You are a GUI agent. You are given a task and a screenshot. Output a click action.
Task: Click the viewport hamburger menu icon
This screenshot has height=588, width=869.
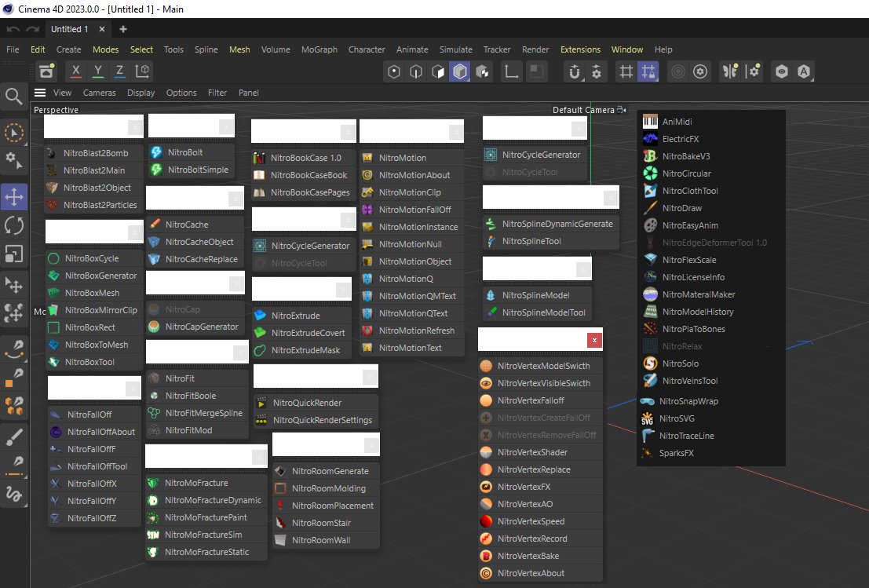[x=40, y=93]
